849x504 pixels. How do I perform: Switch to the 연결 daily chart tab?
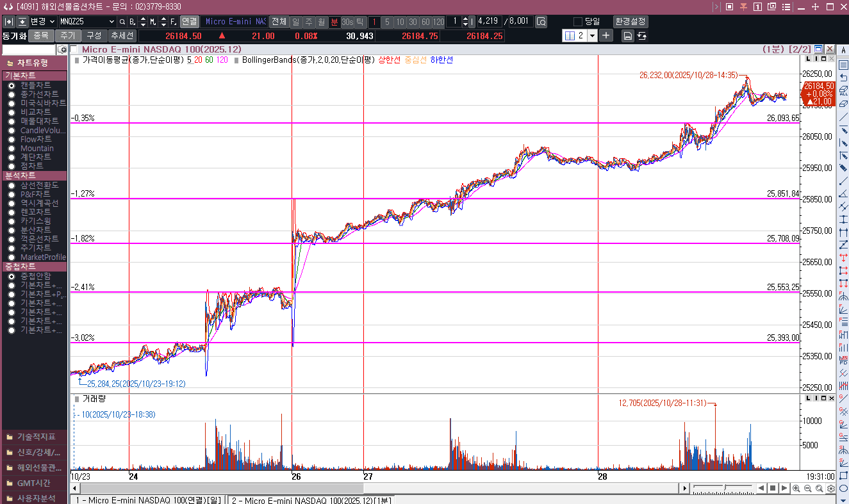pos(147,500)
